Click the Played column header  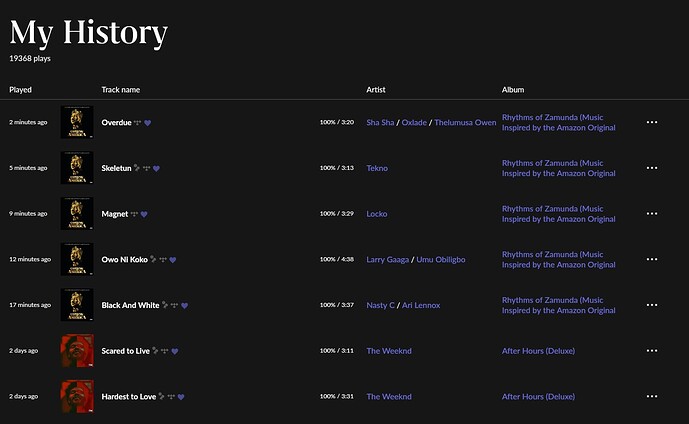20,90
